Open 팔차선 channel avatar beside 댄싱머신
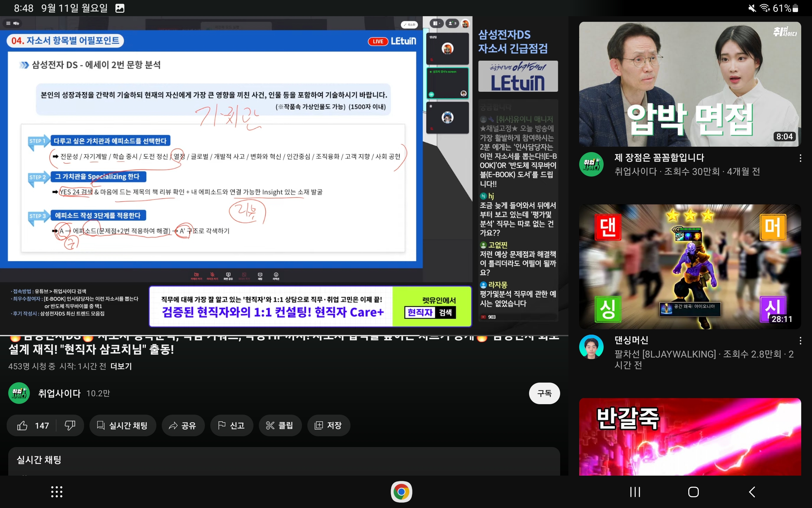This screenshot has width=812, height=508. pyautogui.click(x=591, y=347)
